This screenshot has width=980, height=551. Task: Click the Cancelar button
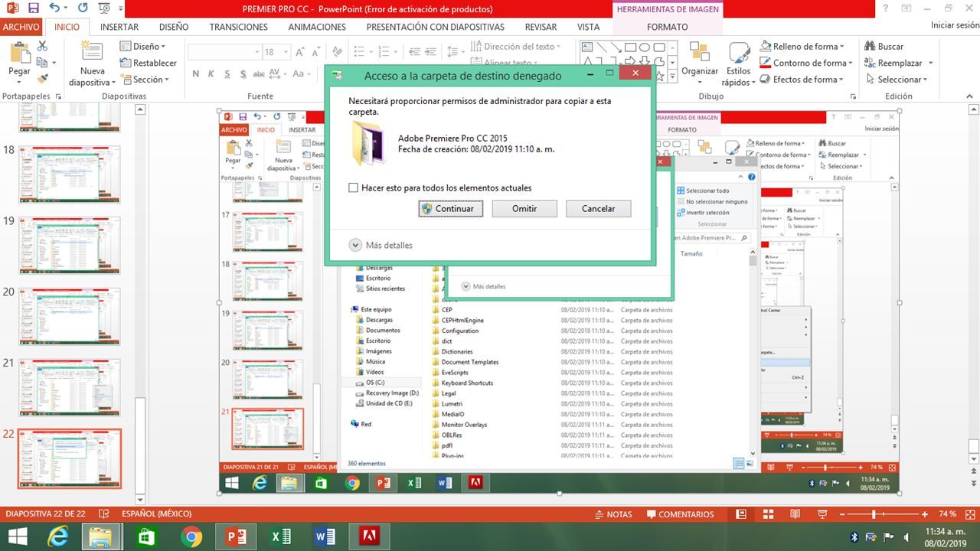598,208
